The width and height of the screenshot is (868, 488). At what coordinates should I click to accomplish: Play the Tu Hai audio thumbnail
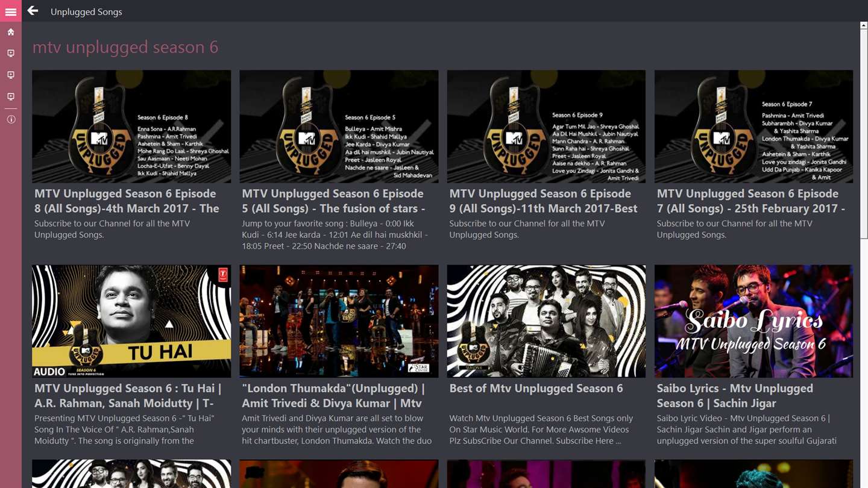tap(131, 321)
